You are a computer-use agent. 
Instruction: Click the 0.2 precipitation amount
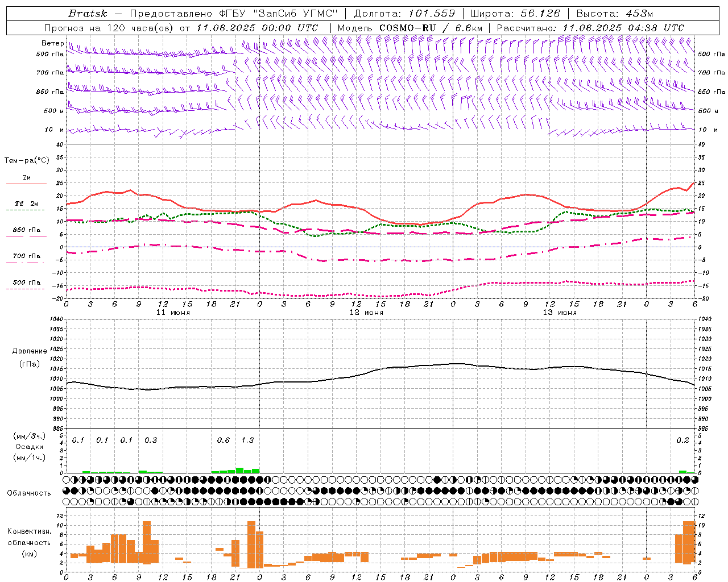pos(682,440)
